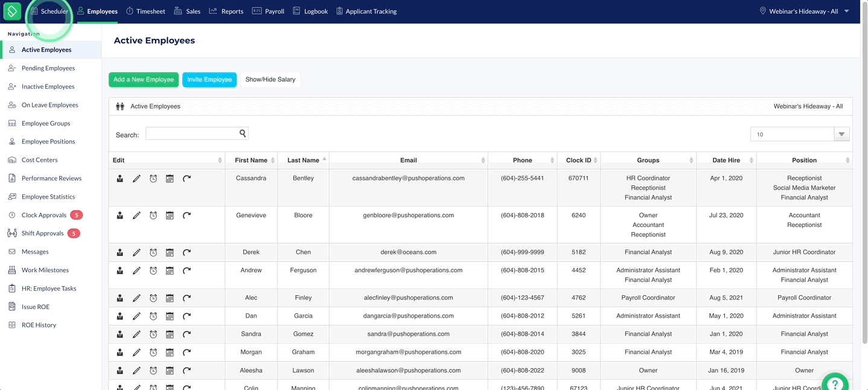Sort table by Clock ID column
This screenshot has width=868, height=390.
click(579, 160)
